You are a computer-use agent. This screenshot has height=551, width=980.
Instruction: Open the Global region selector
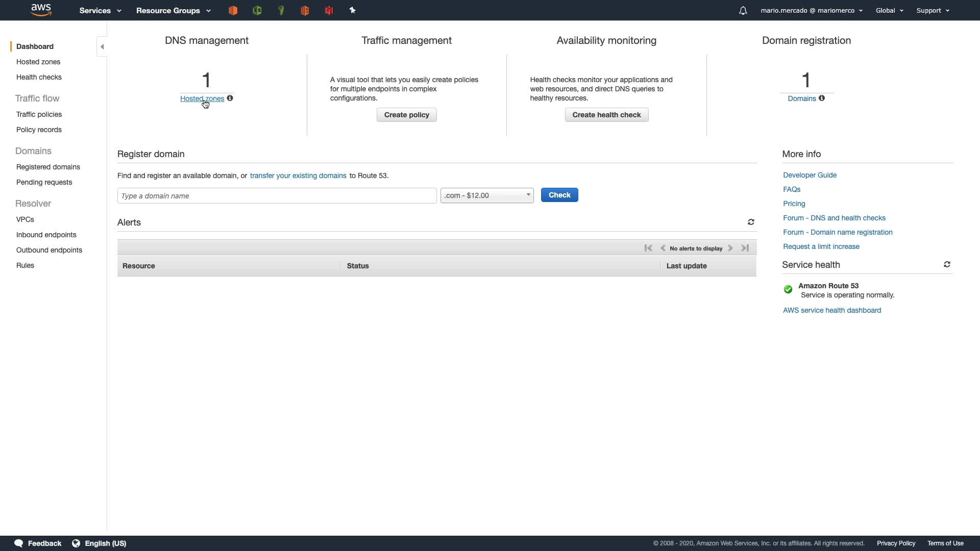pos(889,10)
